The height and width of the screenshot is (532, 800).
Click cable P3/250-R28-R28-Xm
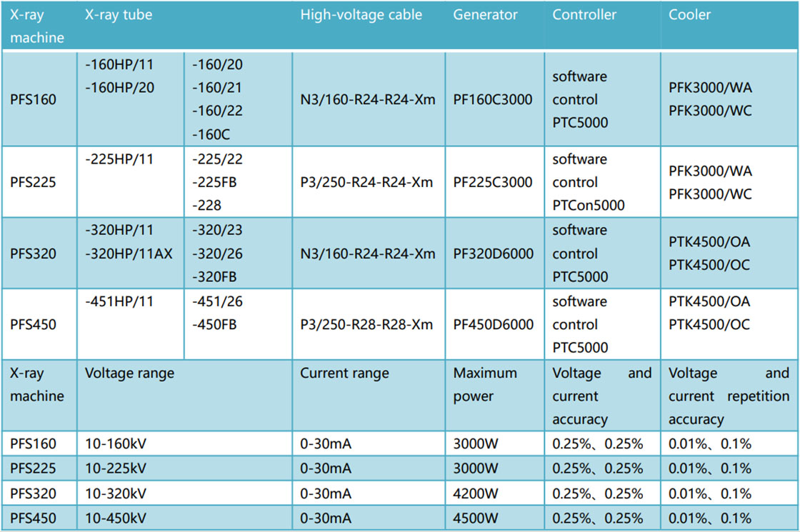(366, 324)
